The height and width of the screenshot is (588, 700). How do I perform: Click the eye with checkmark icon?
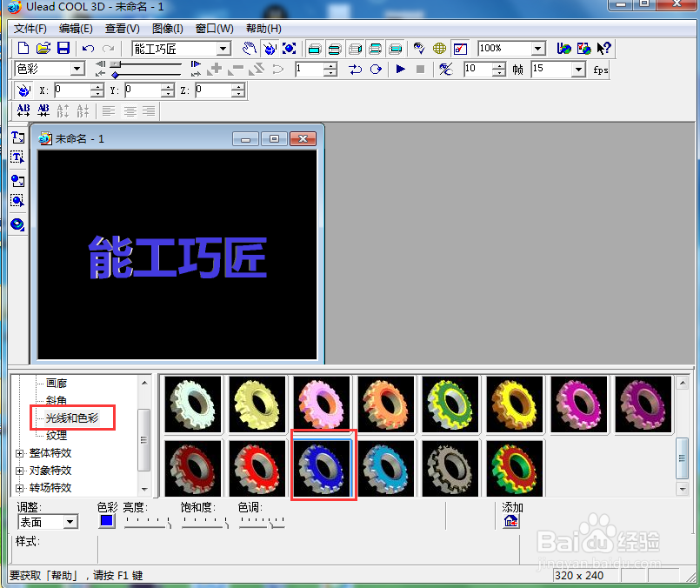[x=419, y=48]
